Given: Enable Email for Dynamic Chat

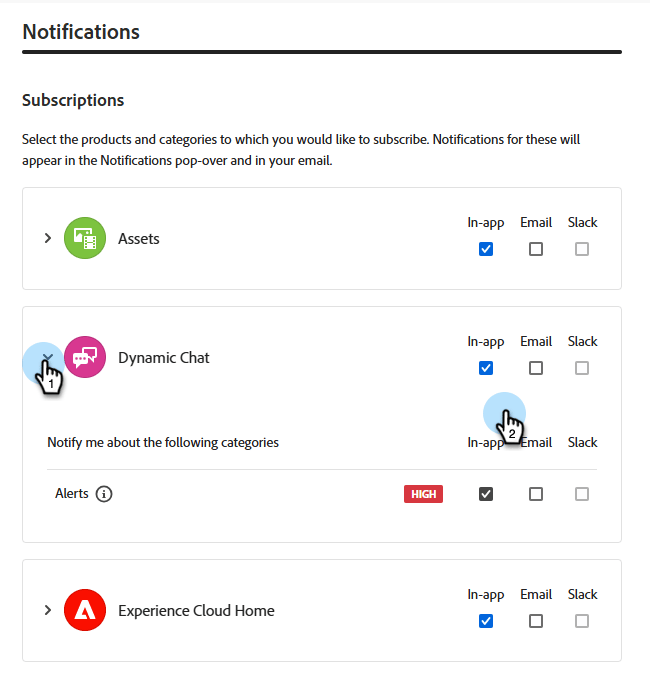Looking at the screenshot, I should [536, 368].
